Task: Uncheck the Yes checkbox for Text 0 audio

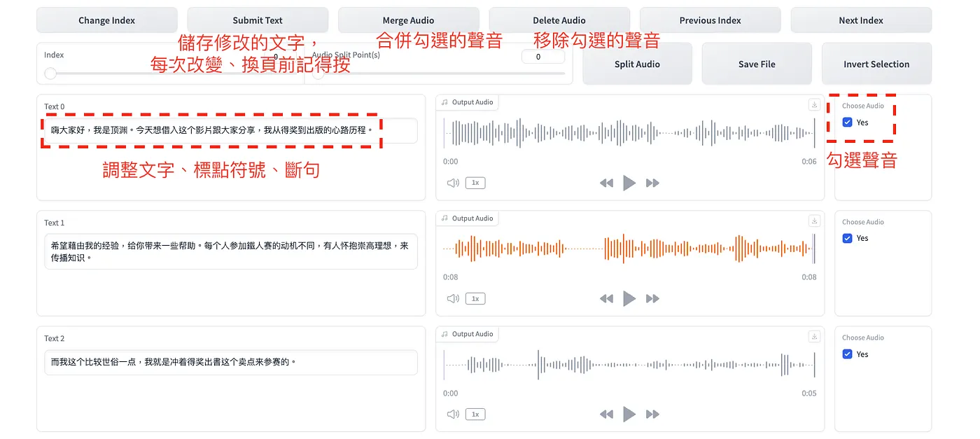Action: [x=848, y=123]
